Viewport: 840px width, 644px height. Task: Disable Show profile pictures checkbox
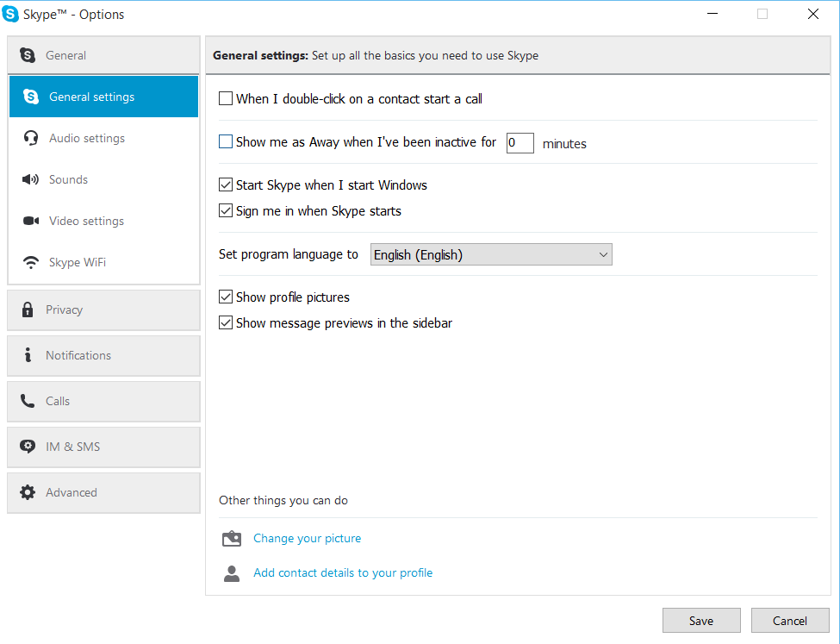click(x=226, y=297)
